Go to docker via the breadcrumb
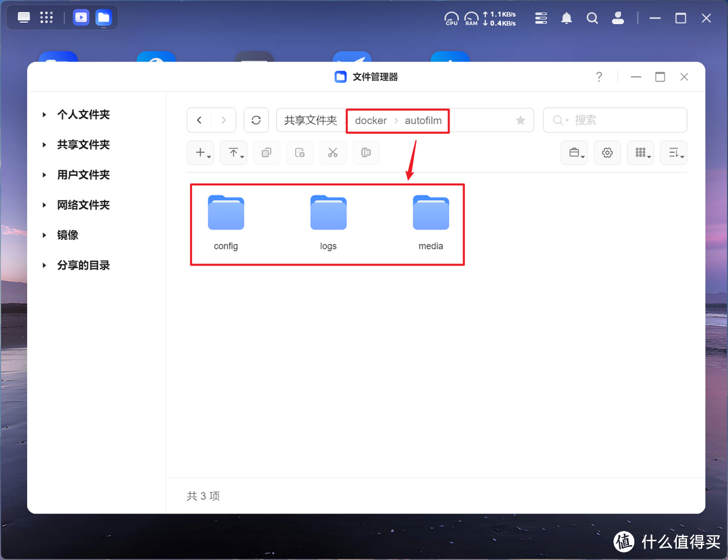728x560 pixels. [370, 120]
